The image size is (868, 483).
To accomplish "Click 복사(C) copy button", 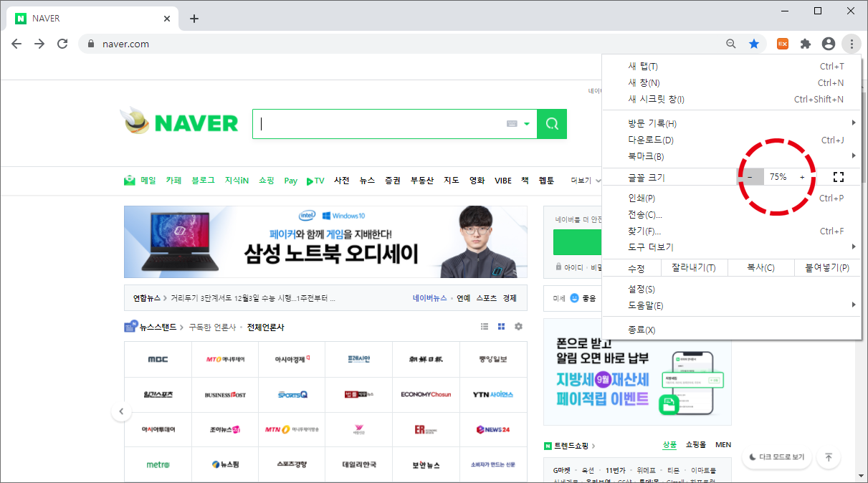I will pyautogui.click(x=760, y=268).
